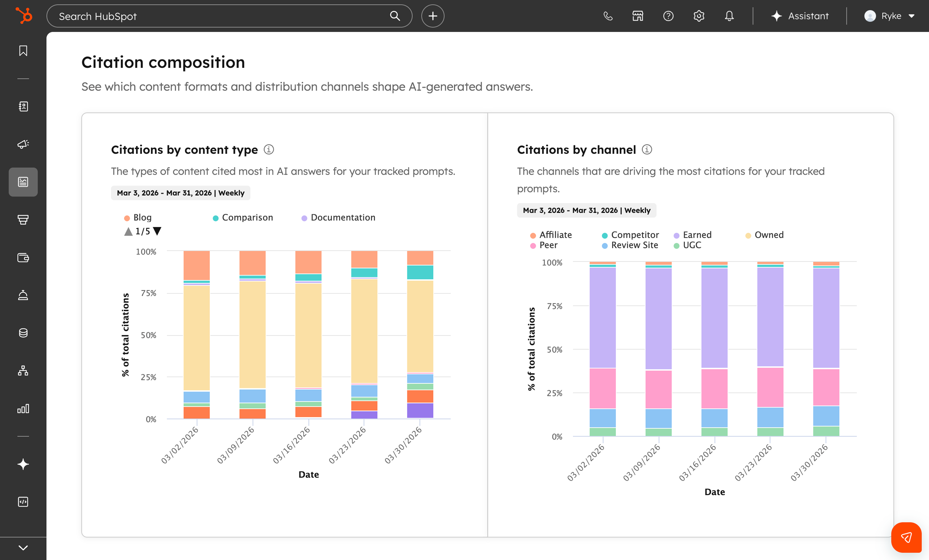The height and width of the screenshot is (560, 929).
Task: Launch the Developer tools code icon
Action: (23, 501)
